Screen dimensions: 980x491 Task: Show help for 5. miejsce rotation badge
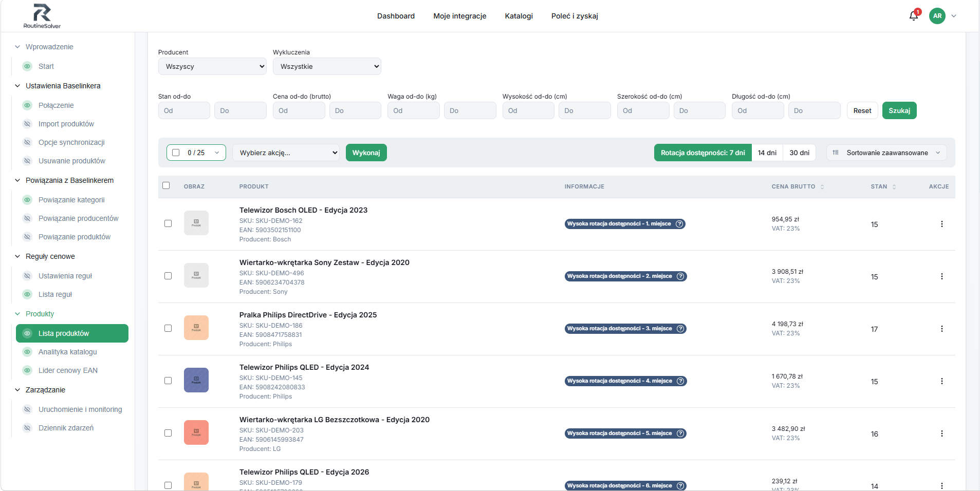coord(680,433)
